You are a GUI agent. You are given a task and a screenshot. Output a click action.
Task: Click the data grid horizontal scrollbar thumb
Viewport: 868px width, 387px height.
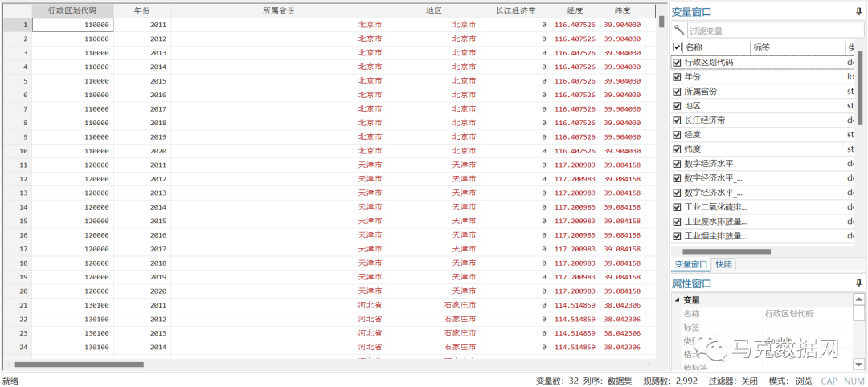[x=79, y=365]
